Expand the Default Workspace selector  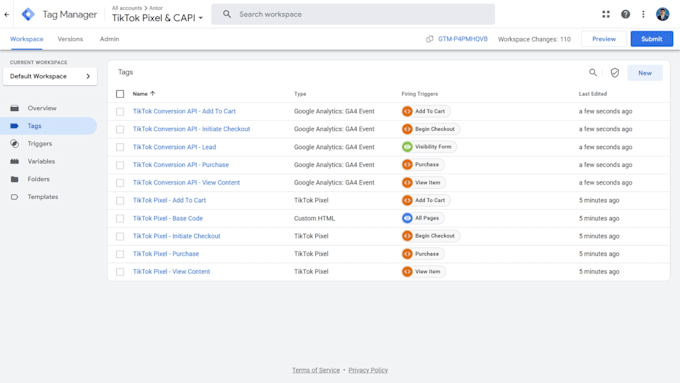(50, 76)
